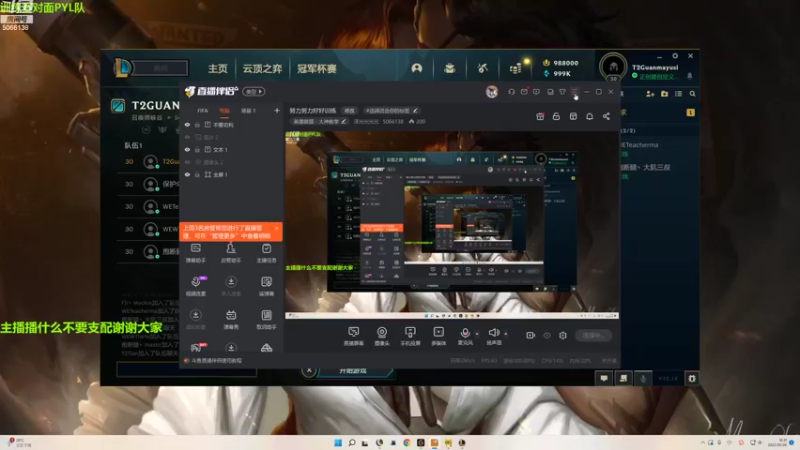
Task: Open the 读弹幕 tool
Action: 266,286
